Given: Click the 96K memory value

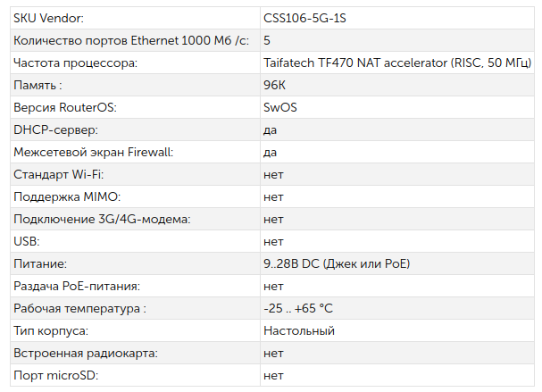Looking at the screenshot, I should [x=274, y=85].
